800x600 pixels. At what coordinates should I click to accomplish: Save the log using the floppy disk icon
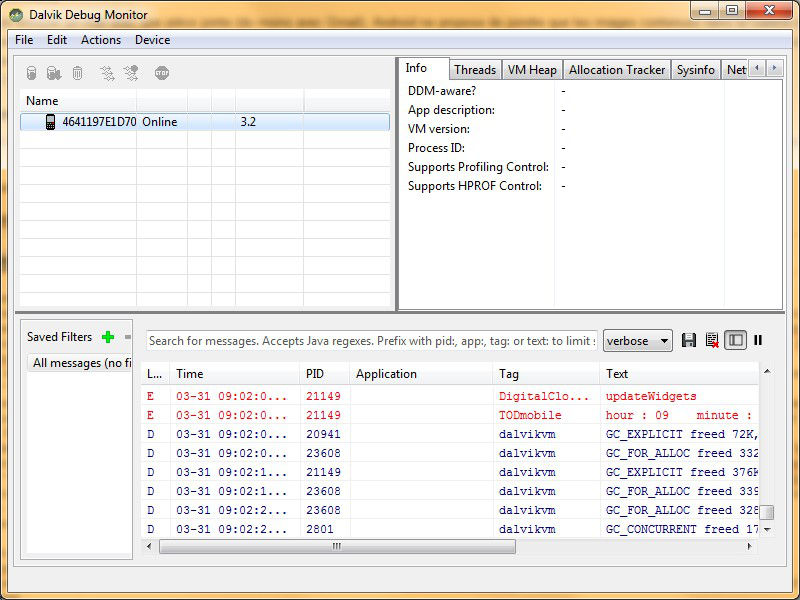[689, 340]
